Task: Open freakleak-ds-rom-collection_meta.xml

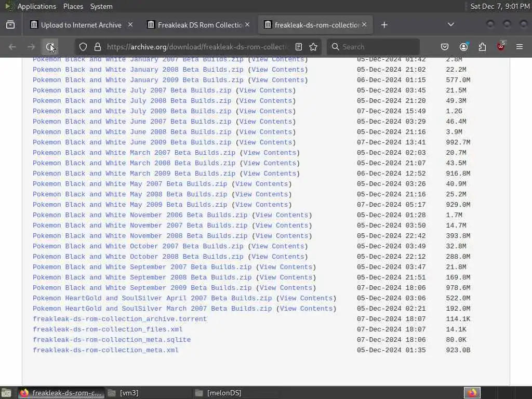Action: click(x=105, y=350)
